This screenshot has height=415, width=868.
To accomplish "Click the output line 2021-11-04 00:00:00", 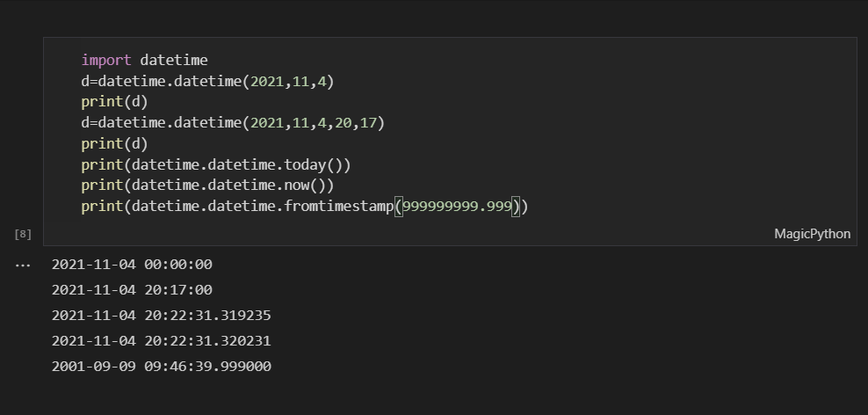I will click(132, 265).
